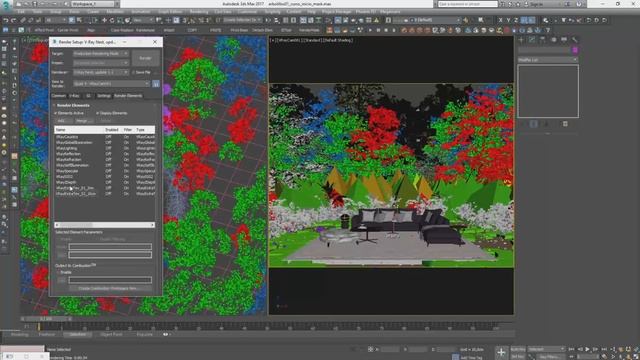Click the large plus Set Keys button
Image resolution: width=640 pixels, height=360 pixels.
501,352
